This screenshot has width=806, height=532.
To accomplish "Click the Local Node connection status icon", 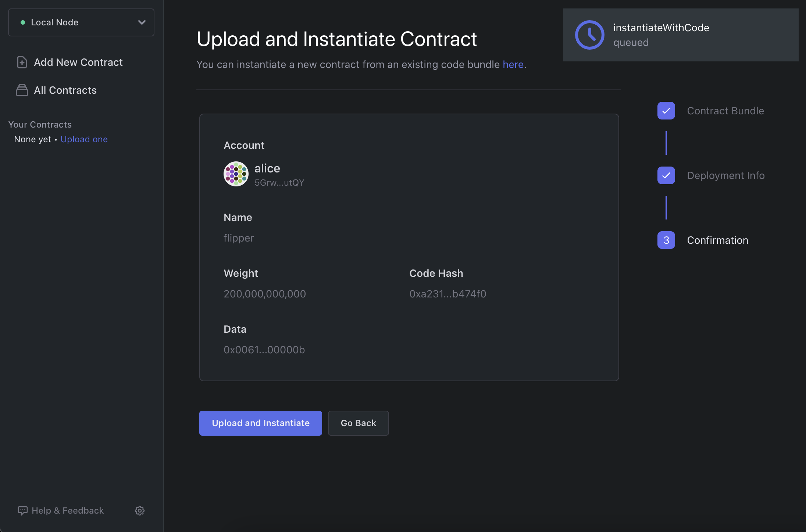I will pos(21,22).
